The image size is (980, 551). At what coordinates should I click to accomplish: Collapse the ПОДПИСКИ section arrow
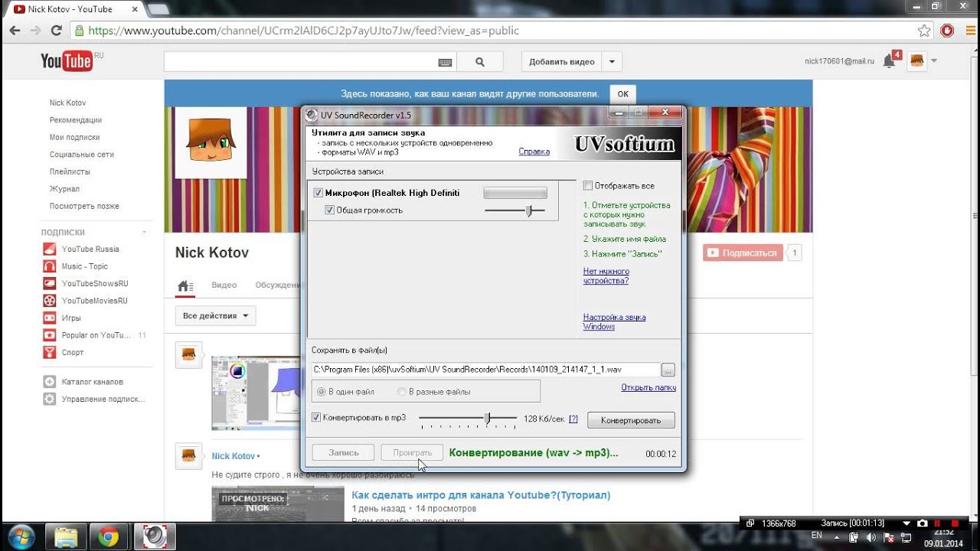[144, 233]
